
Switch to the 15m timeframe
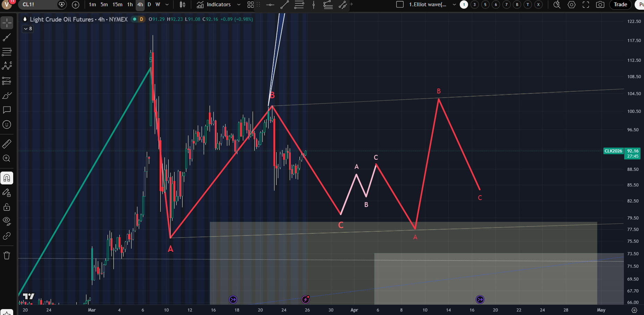[117, 5]
